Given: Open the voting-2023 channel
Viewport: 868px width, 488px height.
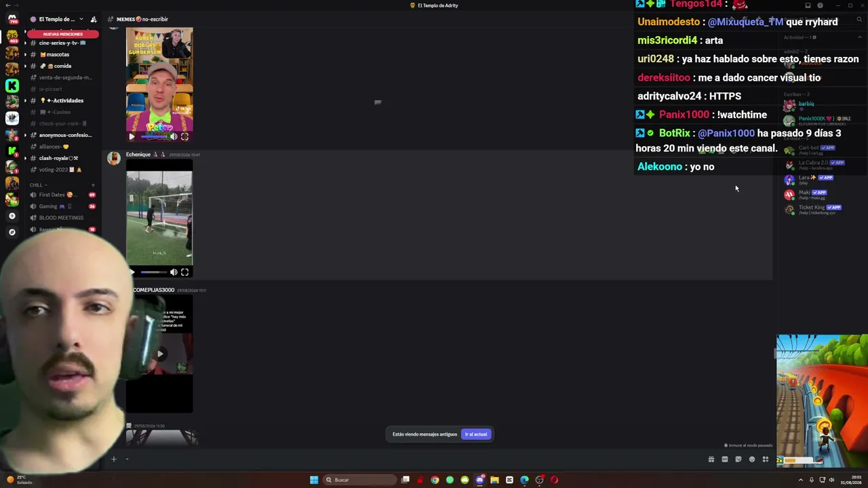Looking at the screenshot, I should (62, 169).
